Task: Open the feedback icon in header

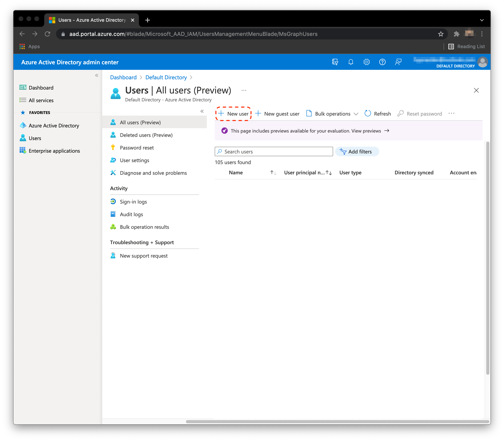Action: tap(398, 62)
